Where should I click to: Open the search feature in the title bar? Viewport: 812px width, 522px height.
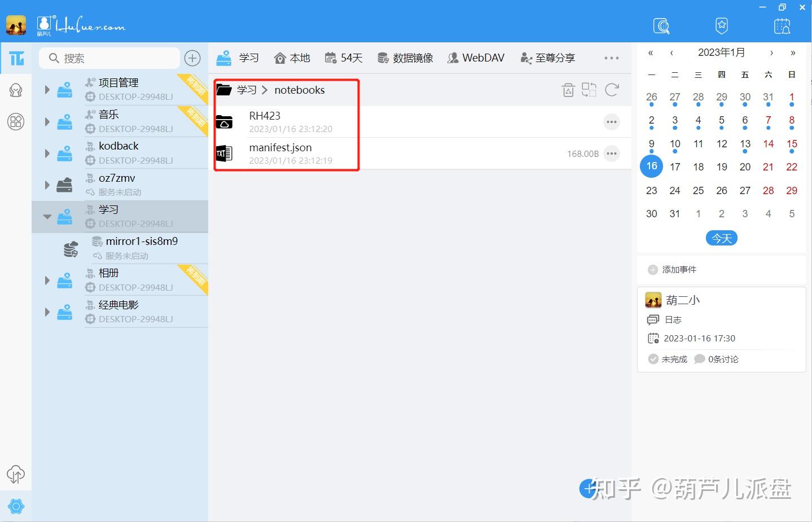661,25
